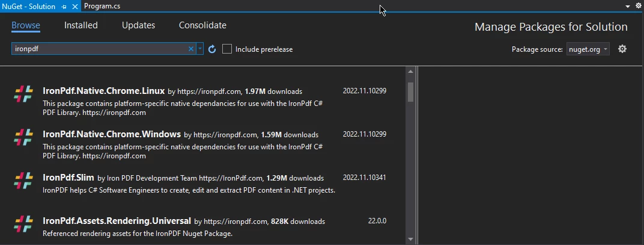The image size is (644, 245).
Task: Click the IronPdf.Native.Chrome.Windows package icon
Action: pyautogui.click(x=23, y=138)
